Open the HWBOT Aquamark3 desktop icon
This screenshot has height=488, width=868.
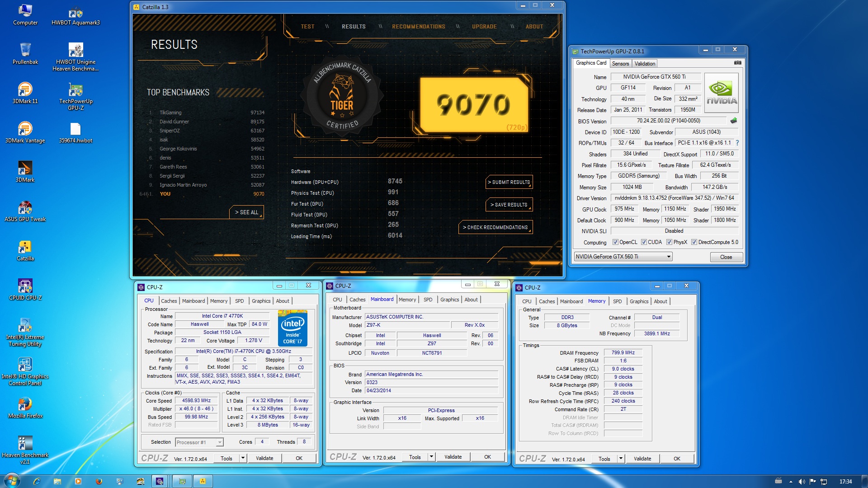coord(75,15)
